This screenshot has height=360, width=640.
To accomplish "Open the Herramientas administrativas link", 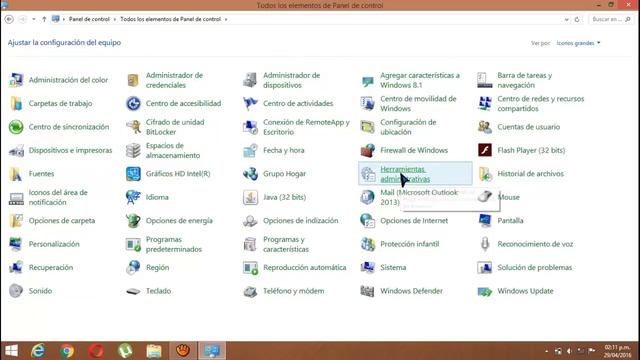I will coord(405,174).
